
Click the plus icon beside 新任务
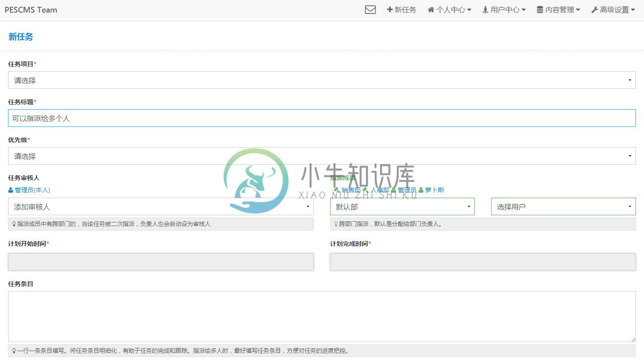coord(390,9)
